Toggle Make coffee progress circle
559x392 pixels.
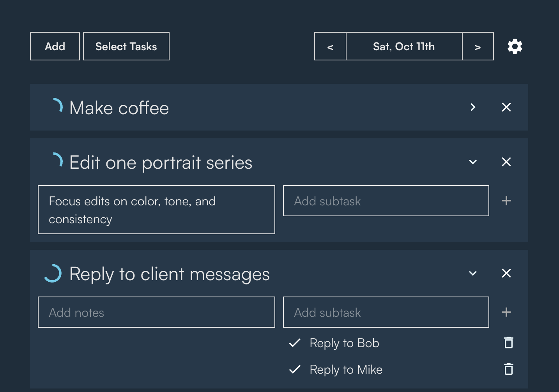(x=55, y=106)
